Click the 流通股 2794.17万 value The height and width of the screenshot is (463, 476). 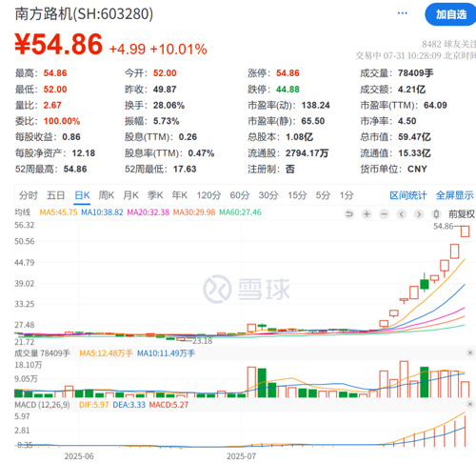tap(307, 153)
